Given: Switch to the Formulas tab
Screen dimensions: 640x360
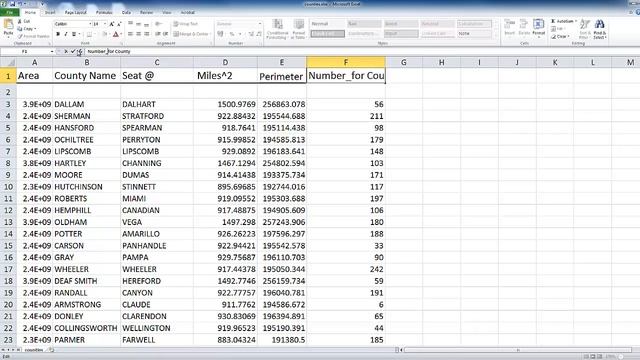Looking at the screenshot, I should 104,13.
